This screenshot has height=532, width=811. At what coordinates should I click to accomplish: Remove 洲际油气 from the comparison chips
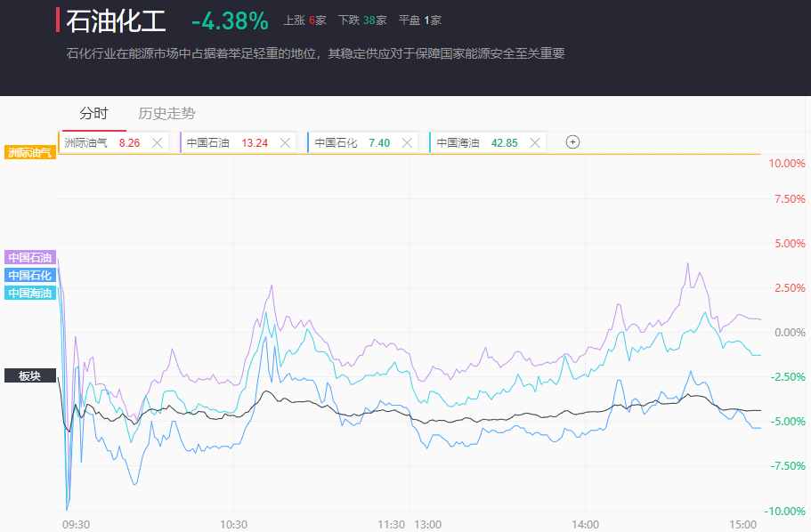pos(157,142)
